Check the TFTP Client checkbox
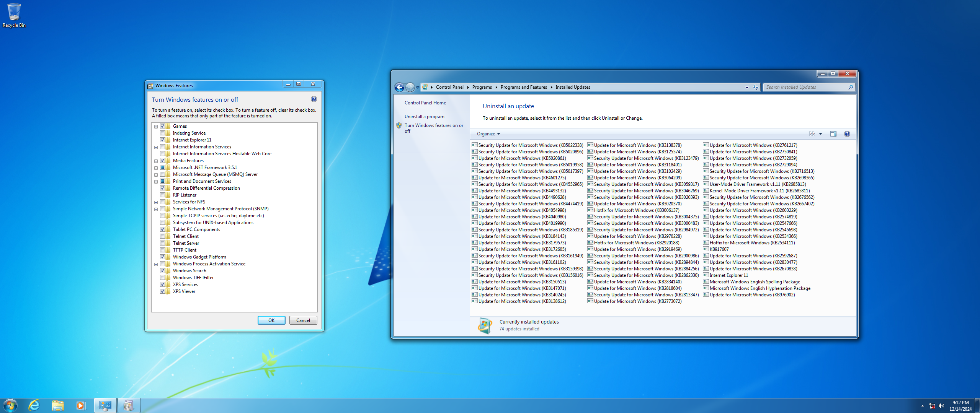 pos(162,250)
